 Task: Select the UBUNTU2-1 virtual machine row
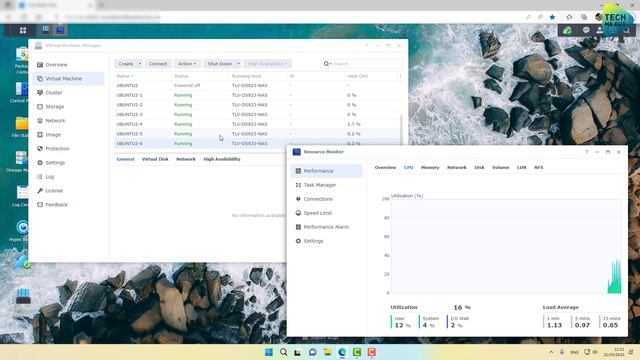[x=258, y=95]
